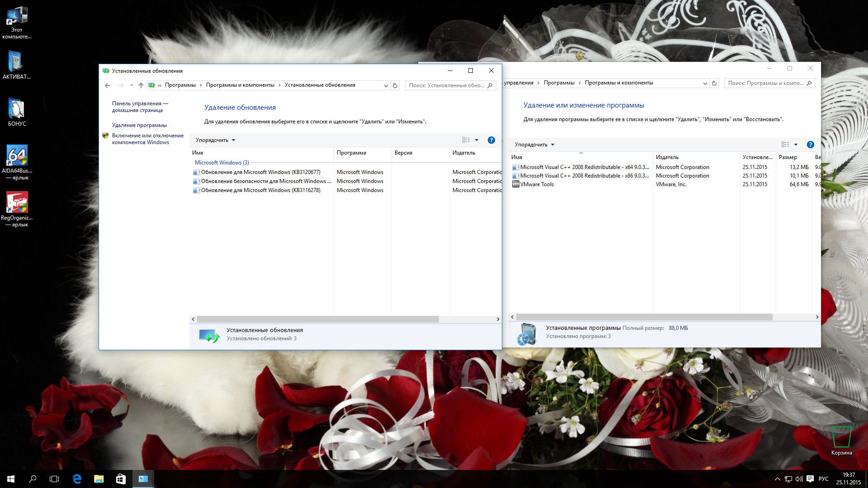Sort programs by Размер column
The width and height of the screenshot is (868, 488).
794,157
